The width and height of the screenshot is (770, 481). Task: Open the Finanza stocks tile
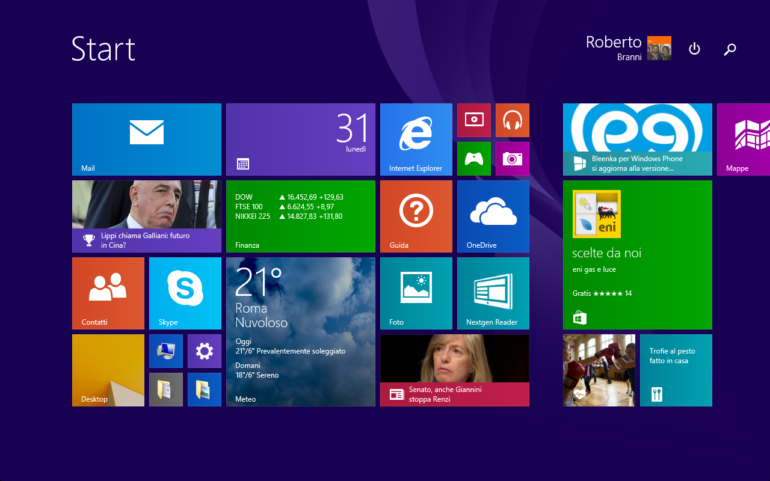tap(301, 216)
